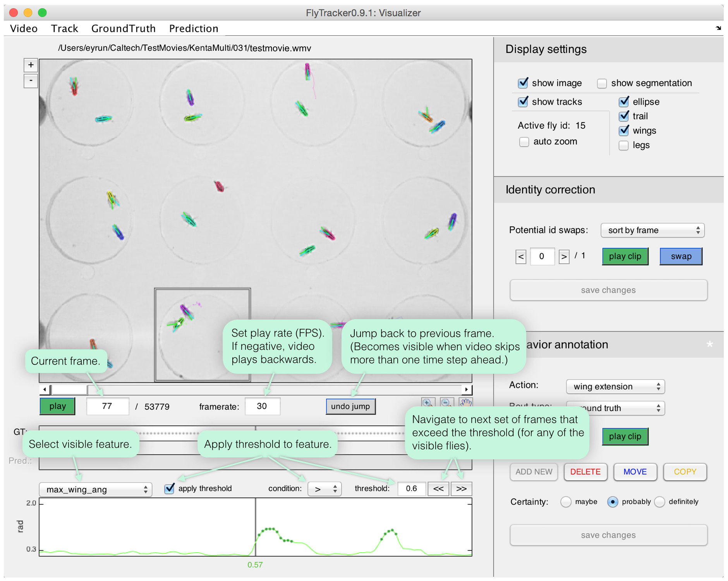Toggle the legs display checkbox
Screen dimensions: 728x581
(623, 145)
